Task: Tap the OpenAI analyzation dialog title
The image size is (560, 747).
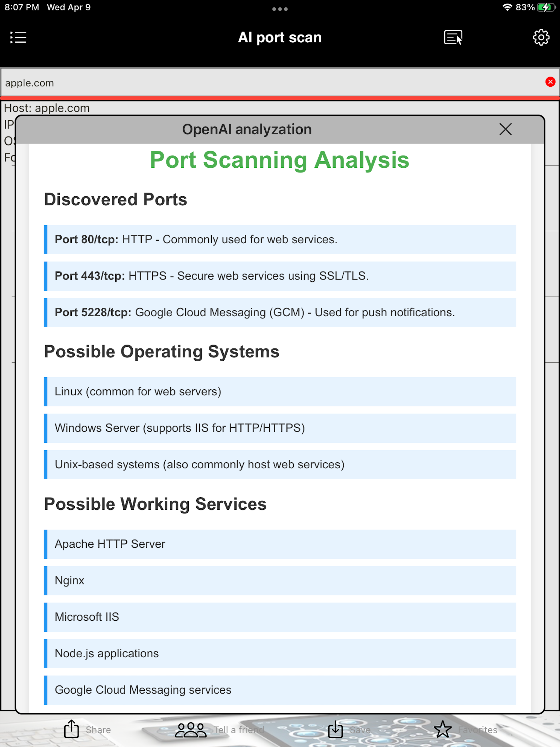Action: 247,129
